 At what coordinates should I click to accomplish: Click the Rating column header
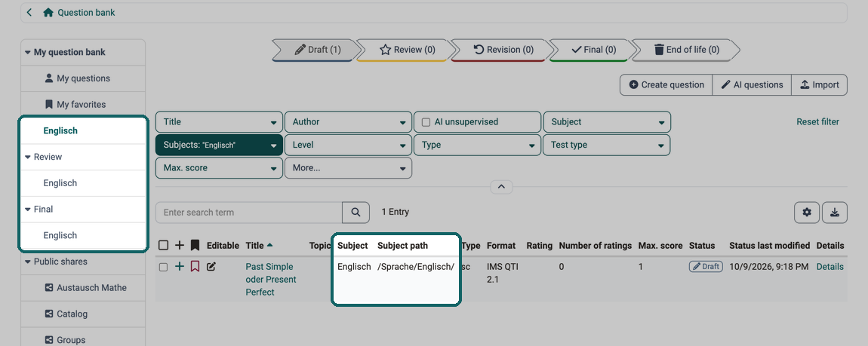point(539,246)
